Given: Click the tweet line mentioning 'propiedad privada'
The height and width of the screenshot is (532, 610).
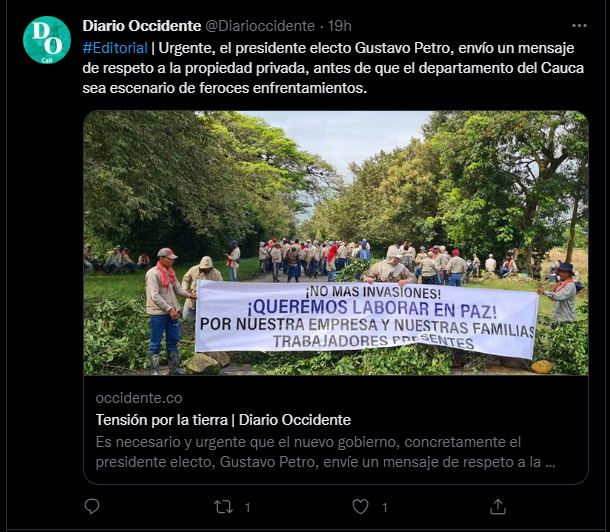Looking at the screenshot, I should pyautogui.click(x=333, y=68).
